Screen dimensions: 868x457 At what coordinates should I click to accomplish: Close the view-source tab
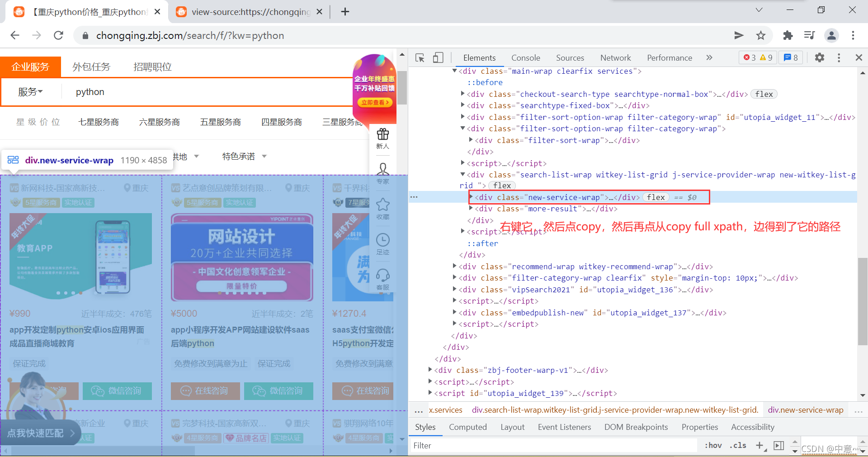(x=319, y=12)
